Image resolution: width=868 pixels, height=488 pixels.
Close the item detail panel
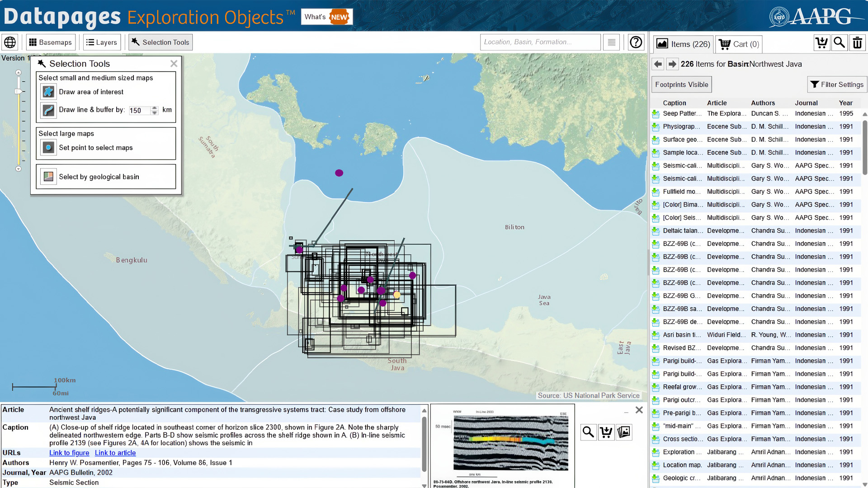pyautogui.click(x=639, y=410)
